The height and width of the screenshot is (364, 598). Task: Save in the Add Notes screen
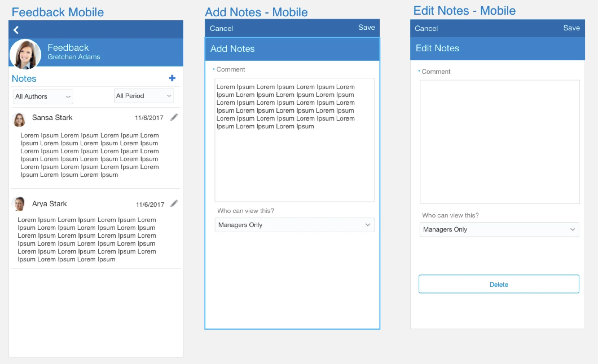coord(366,27)
